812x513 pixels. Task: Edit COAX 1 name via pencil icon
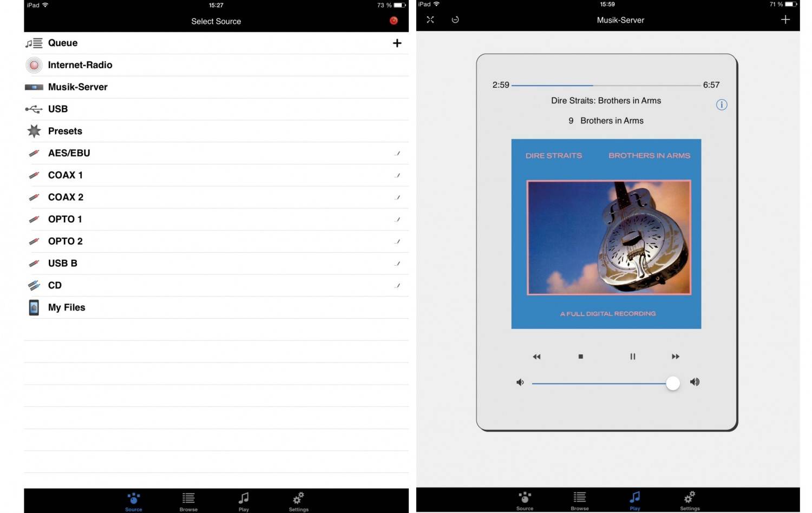[x=398, y=175]
